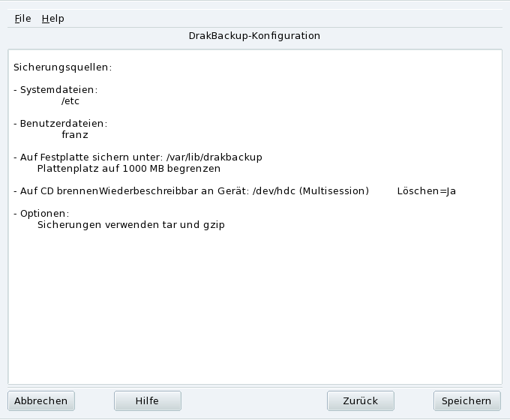Click the Plattenplatz auf 1000 MB begrenzen line

tap(128, 169)
